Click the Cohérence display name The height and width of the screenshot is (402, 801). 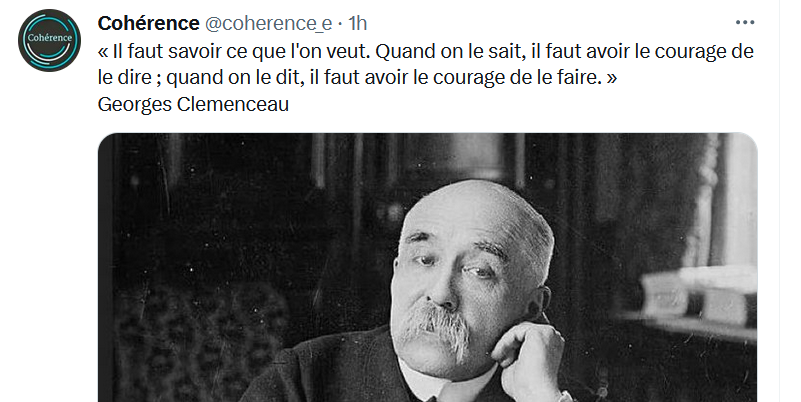[x=148, y=23]
